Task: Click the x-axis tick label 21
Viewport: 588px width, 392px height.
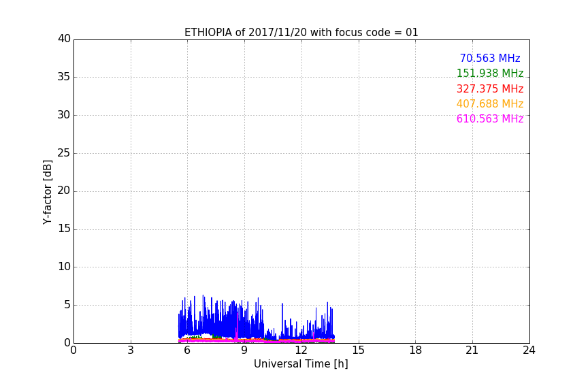Action: coord(472,350)
